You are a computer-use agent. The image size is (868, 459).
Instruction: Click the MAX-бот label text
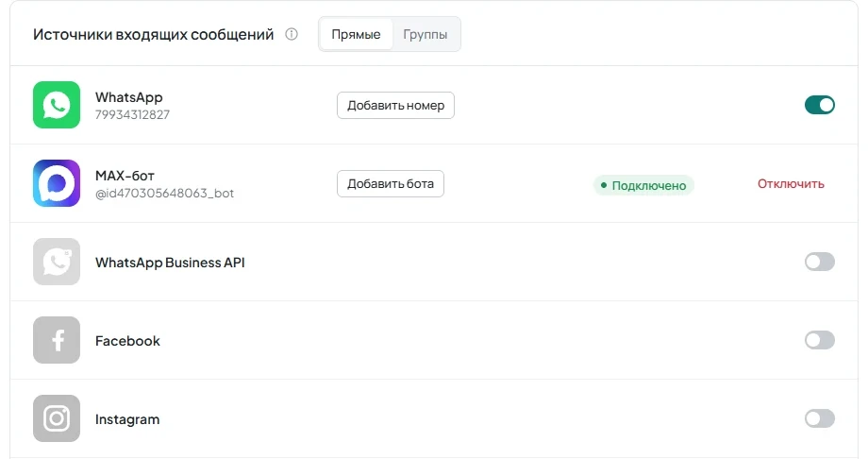click(x=125, y=176)
